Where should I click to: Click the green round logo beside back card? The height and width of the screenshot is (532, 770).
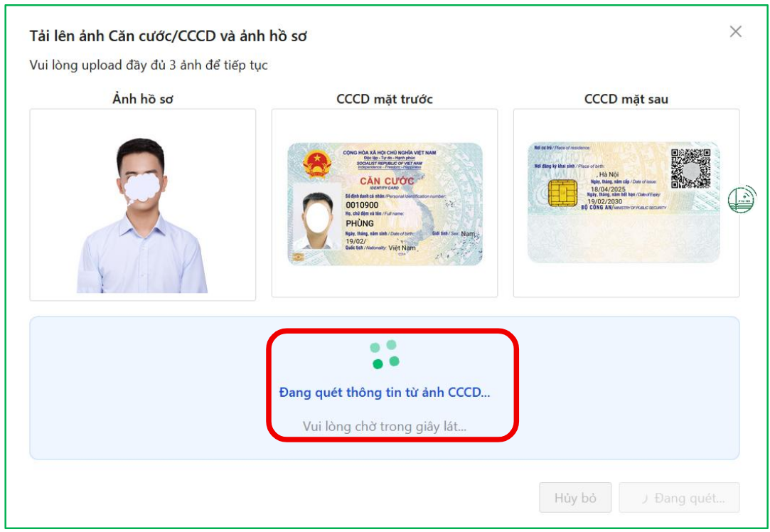[x=742, y=199]
